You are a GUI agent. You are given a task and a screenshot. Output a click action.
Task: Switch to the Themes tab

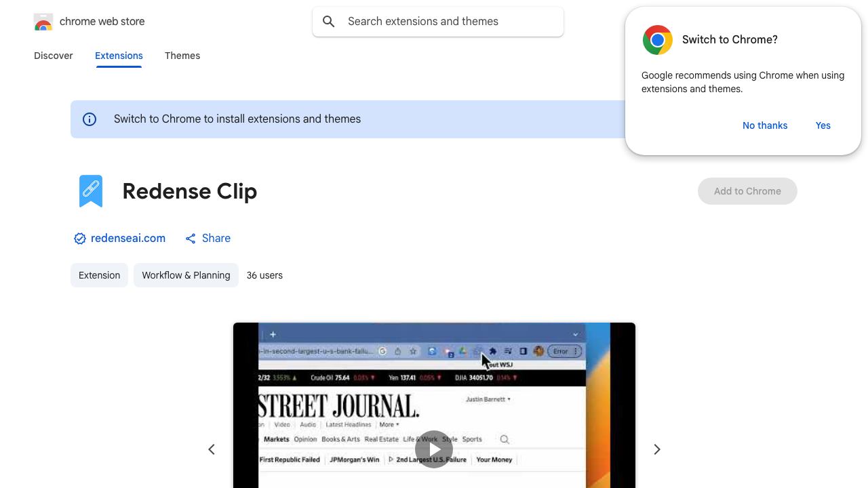182,56
